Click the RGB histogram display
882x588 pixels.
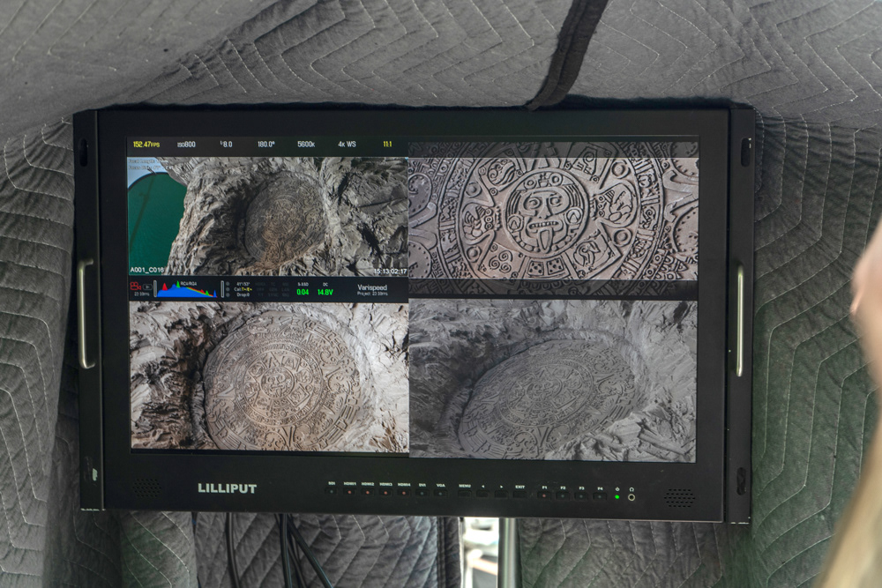(187, 289)
